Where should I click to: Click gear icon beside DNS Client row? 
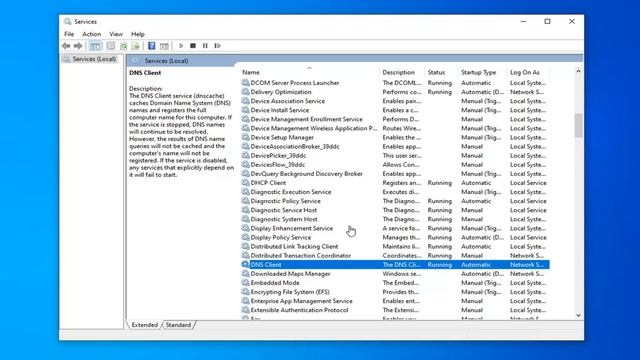tap(245, 264)
